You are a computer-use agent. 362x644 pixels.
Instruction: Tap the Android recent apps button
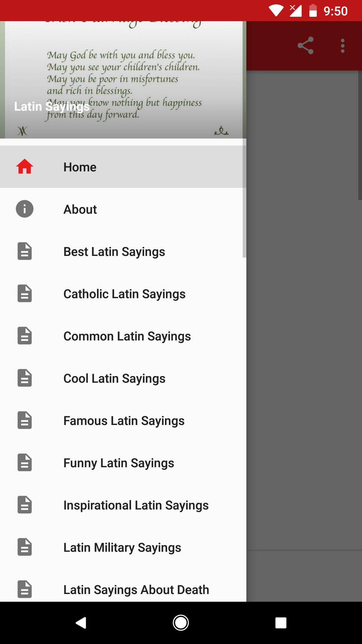point(281,623)
